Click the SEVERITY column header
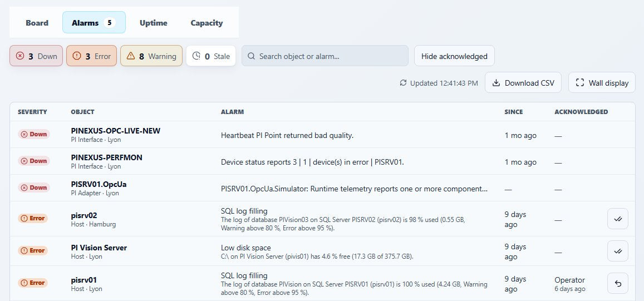The image size is (644, 301). click(x=32, y=112)
